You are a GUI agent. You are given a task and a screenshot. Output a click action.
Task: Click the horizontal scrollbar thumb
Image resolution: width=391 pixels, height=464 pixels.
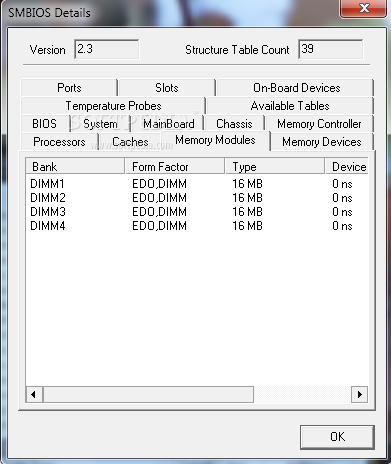(x=148, y=395)
